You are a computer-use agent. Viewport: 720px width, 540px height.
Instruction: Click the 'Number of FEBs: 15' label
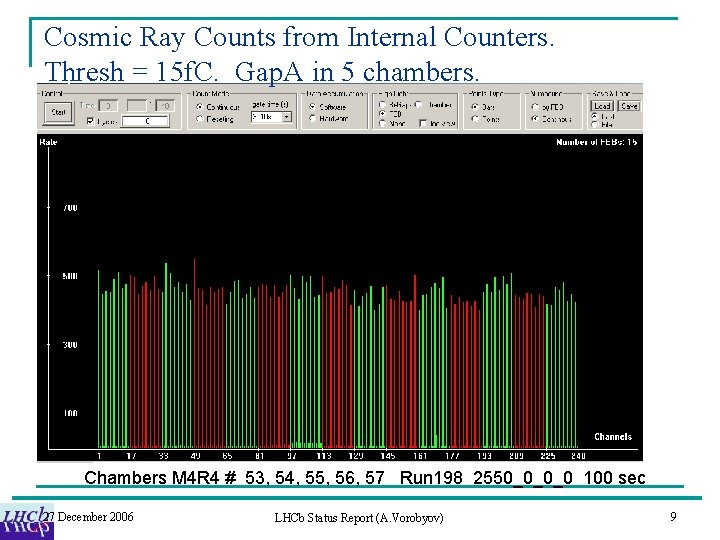596,142
